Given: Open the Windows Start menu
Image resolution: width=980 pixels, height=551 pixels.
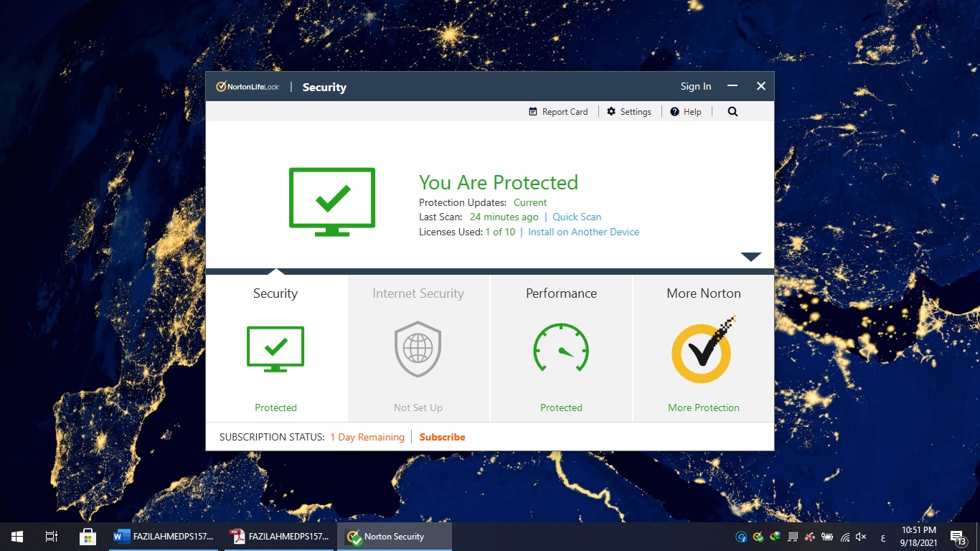Looking at the screenshot, I should tap(17, 537).
